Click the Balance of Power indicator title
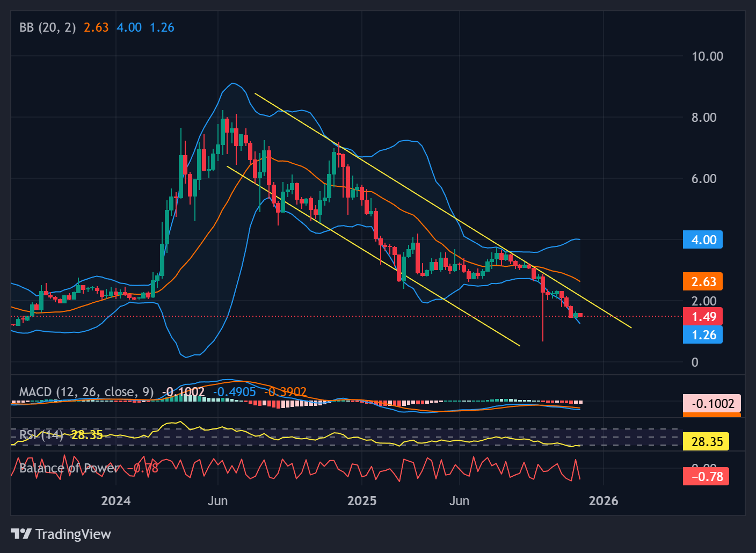 pyautogui.click(x=67, y=468)
